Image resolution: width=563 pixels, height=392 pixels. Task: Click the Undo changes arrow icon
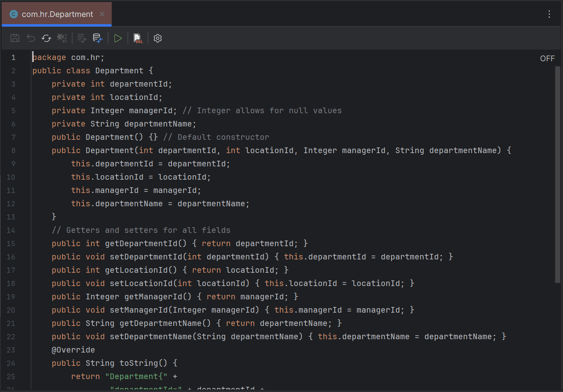click(x=31, y=38)
